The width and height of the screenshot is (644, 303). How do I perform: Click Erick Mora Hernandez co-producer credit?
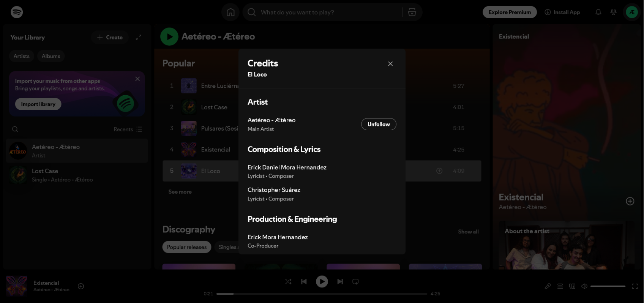pyautogui.click(x=278, y=237)
